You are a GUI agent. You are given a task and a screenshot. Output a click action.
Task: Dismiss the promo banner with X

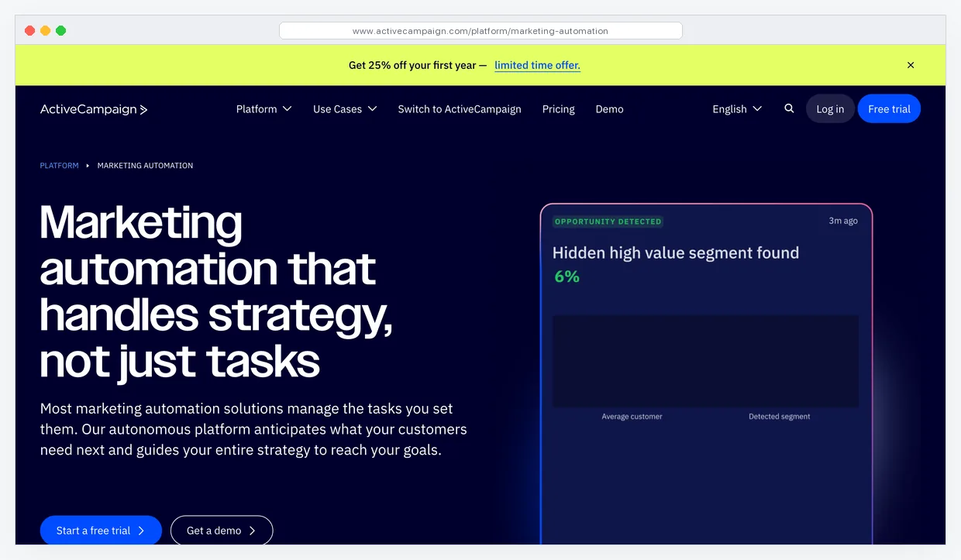coord(911,65)
